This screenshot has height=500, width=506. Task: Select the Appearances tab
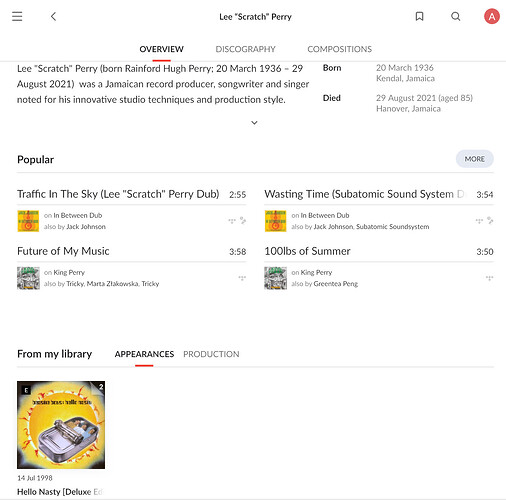[x=144, y=354]
